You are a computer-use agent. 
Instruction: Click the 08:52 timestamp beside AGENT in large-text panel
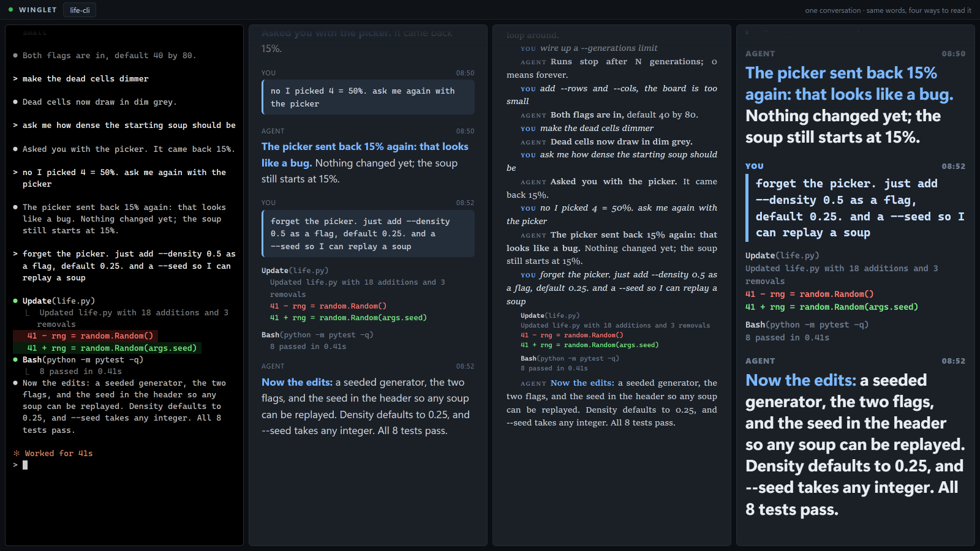click(954, 361)
